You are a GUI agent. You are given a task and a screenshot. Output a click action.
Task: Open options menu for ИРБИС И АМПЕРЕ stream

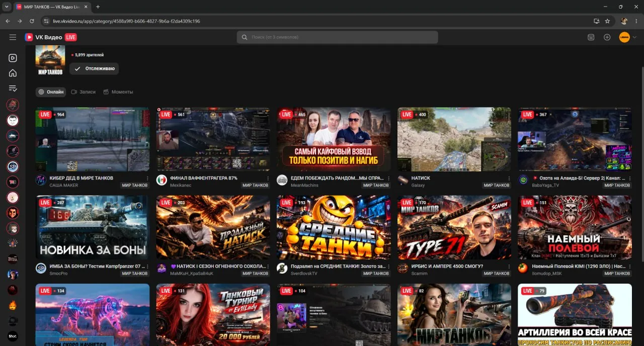510,266
